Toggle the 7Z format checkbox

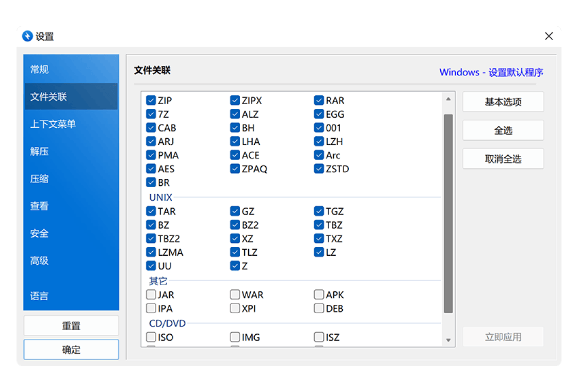tap(151, 115)
